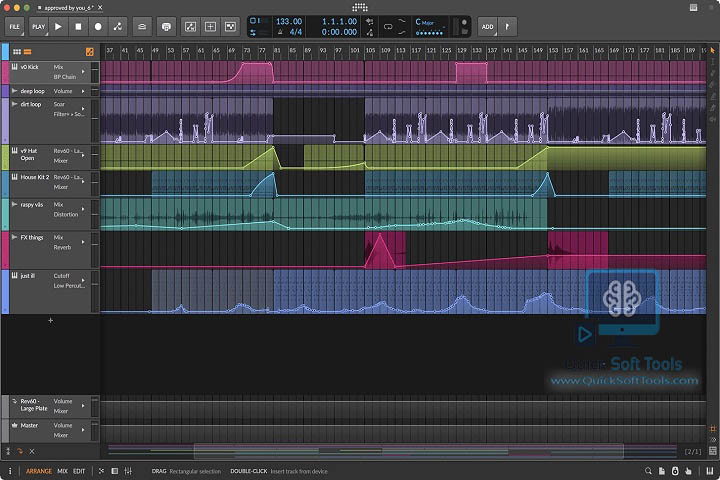
Task: Expand automation chooser arrow on v9 Hat Open
Action: coord(83,156)
